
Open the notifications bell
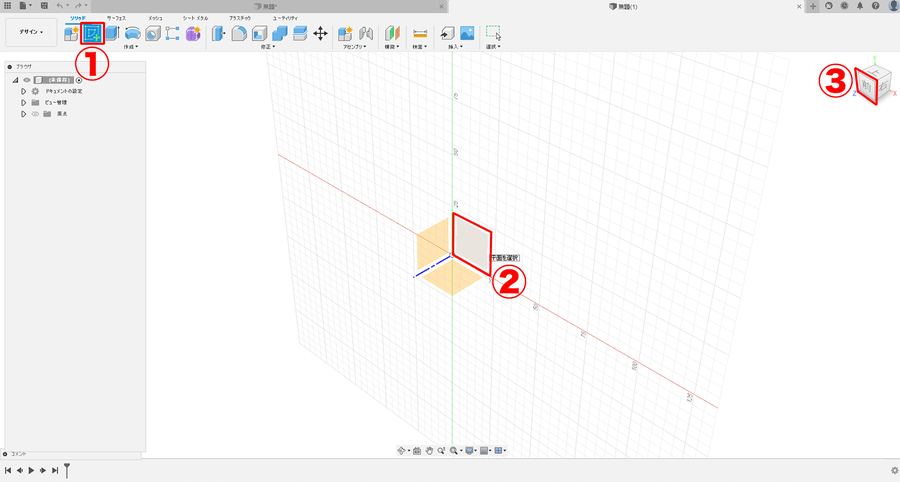tap(860, 6)
